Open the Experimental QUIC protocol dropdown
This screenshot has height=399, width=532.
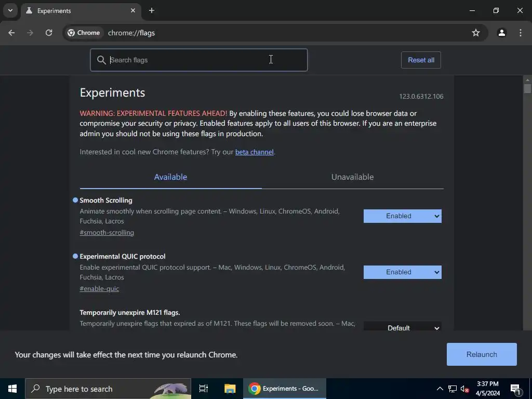pos(403,272)
